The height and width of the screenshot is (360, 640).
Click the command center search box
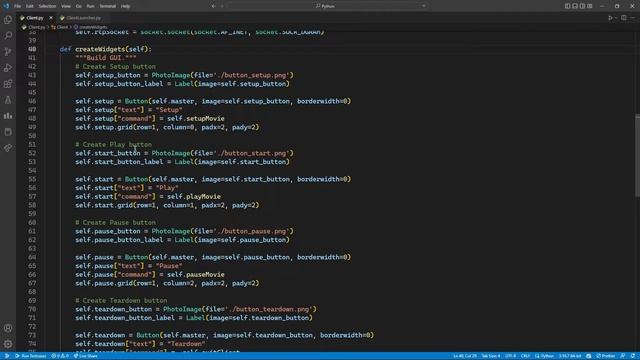327,6
